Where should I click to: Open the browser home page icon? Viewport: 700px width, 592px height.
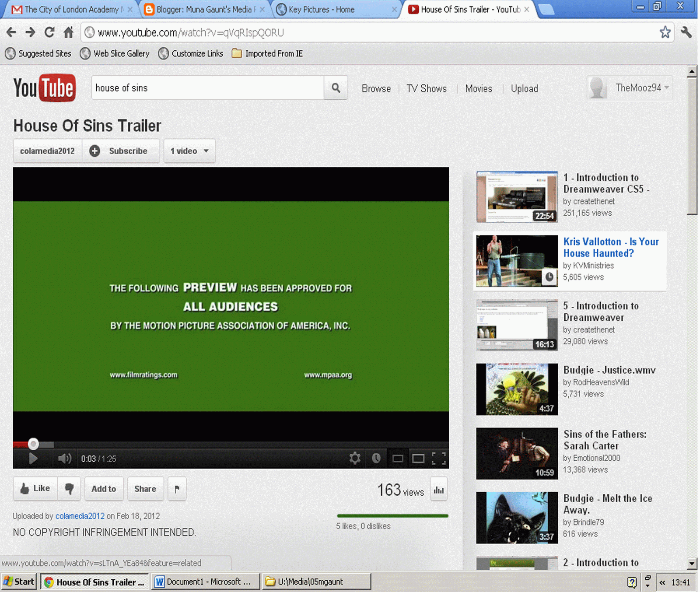[x=69, y=32]
